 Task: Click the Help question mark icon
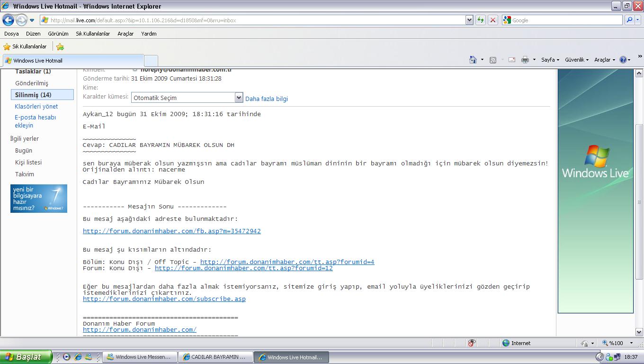tap(623, 60)
